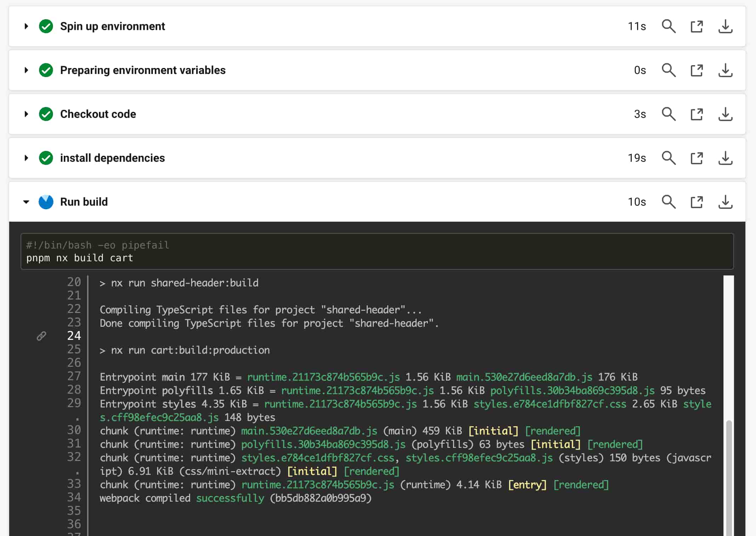The height and width of the screenshot is (536, 756).
Task: Expand Preparing environment variables step
Action: pos(26,70)
